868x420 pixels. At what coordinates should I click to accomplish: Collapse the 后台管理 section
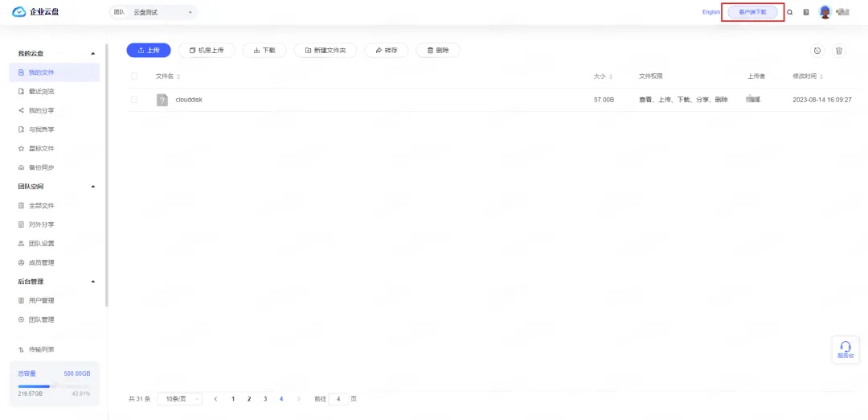(93, 282)
